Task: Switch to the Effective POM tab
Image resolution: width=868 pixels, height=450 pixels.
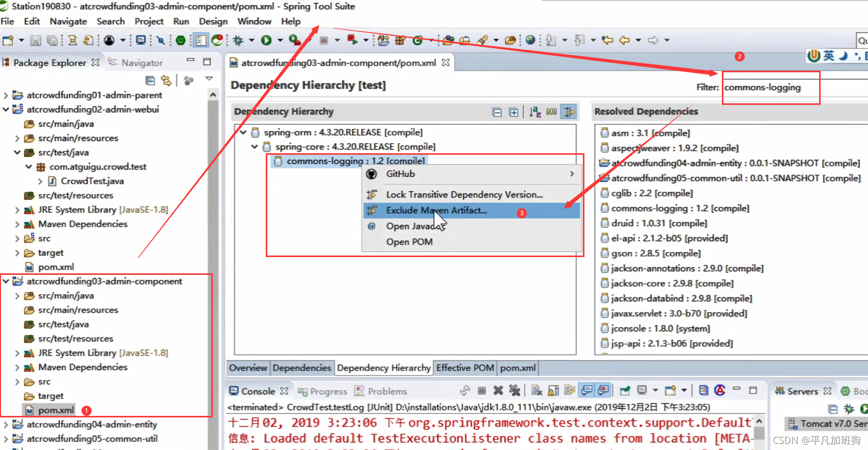Action: [x=465, y=368]
